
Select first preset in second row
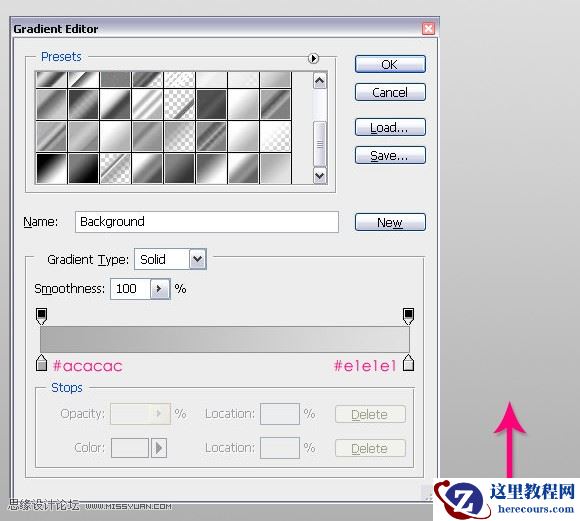51,104
